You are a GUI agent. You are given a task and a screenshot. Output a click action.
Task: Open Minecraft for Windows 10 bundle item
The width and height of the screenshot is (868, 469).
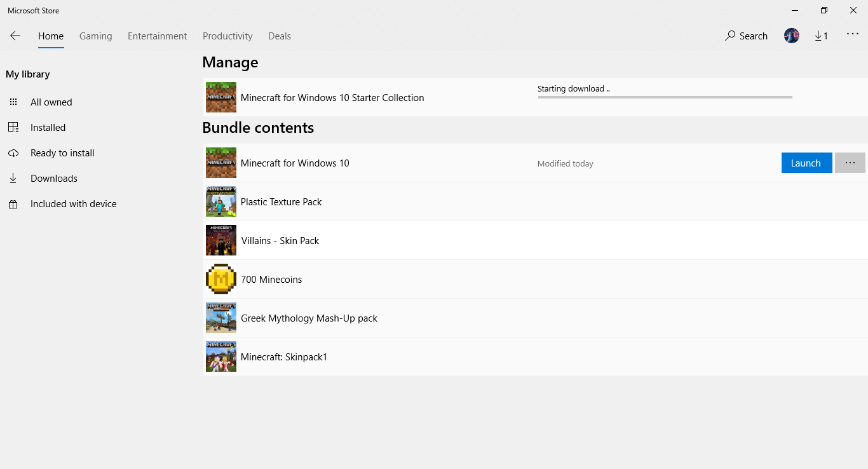(295, 163)
